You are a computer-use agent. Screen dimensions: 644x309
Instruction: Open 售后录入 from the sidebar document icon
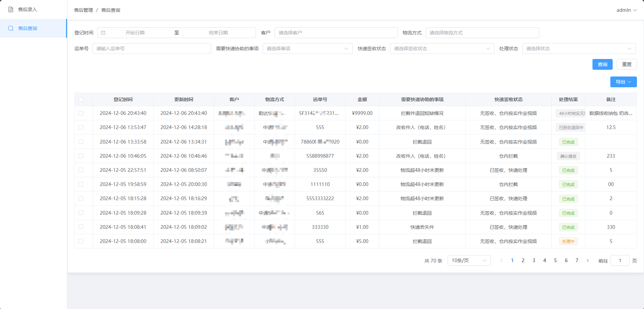click(11, 9)
